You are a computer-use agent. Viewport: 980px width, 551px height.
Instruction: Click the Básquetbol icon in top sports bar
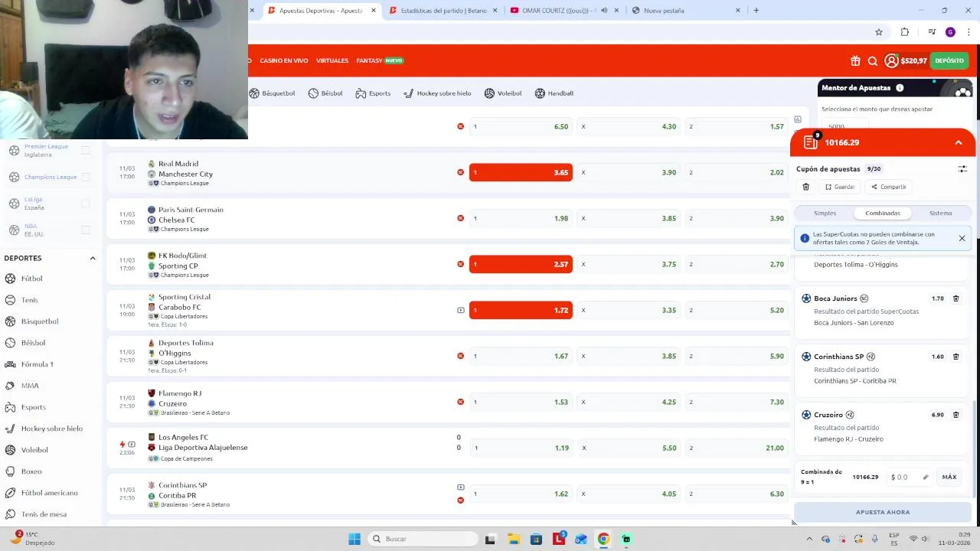254,93
